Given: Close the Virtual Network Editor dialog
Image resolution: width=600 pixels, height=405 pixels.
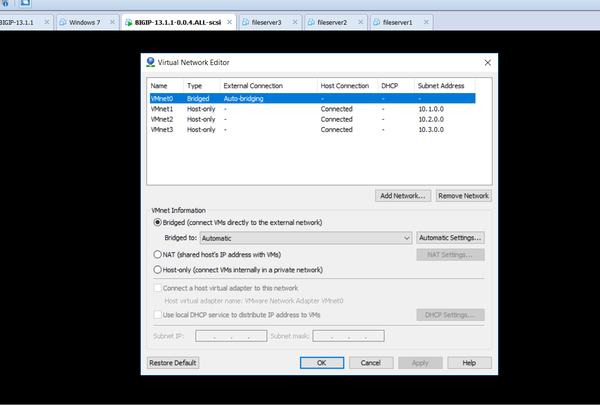Looking at the screenshot, I should tap(488, 62).
